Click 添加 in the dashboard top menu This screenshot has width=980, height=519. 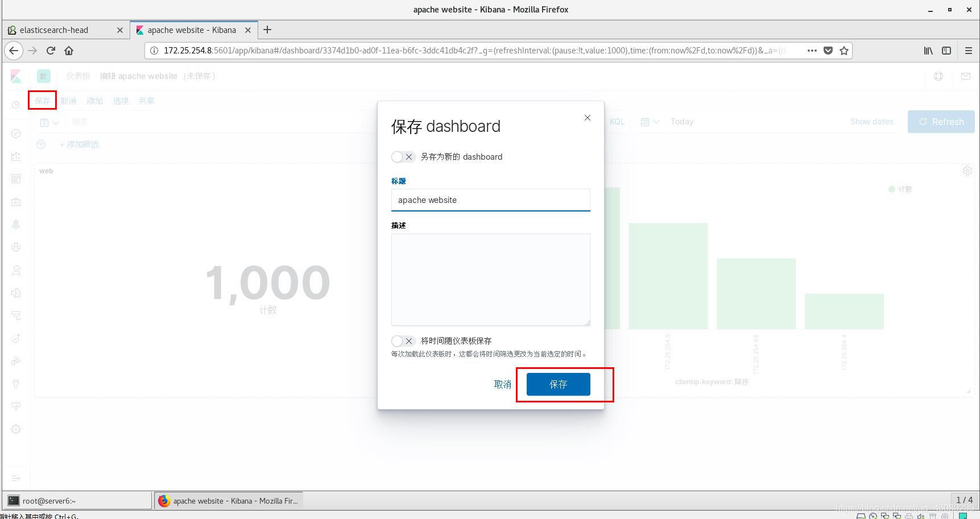click(94, 101)
